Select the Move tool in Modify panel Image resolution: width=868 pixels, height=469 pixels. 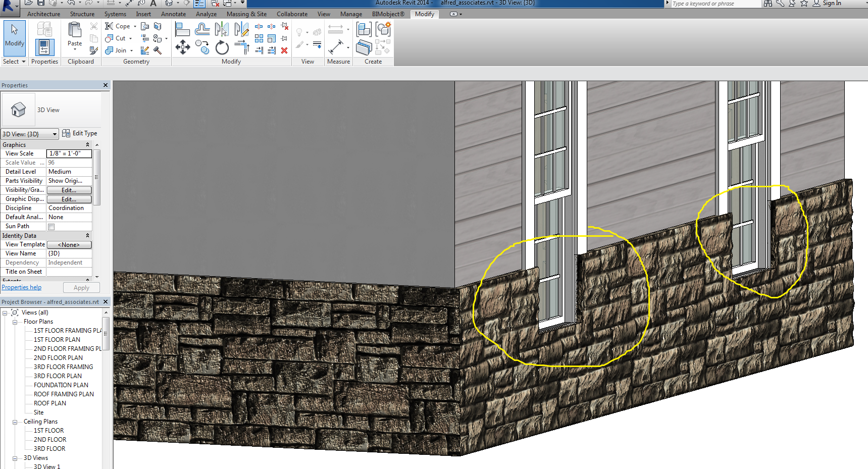coord(183,47)
